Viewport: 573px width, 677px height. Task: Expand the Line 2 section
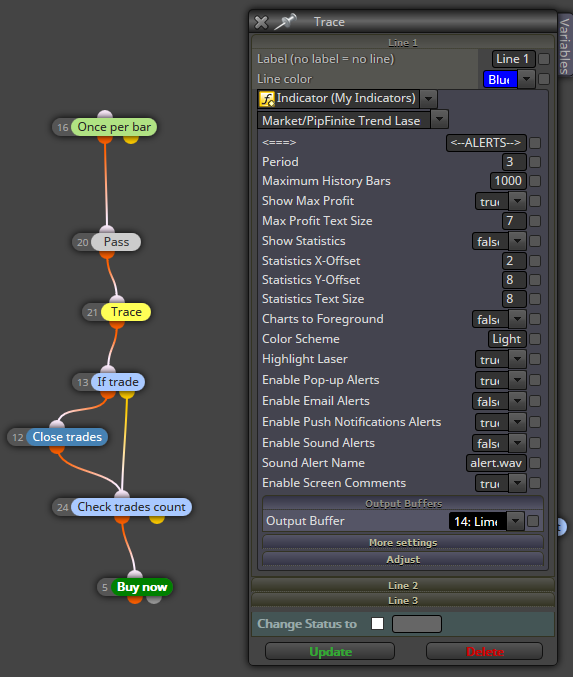coord(403,585)
